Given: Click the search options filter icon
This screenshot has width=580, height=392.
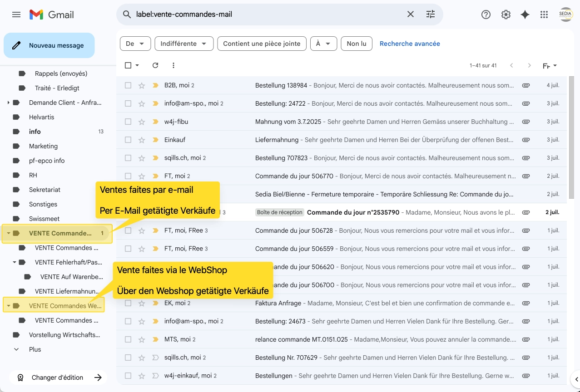Looking at the screenshot, I should (x=430, y=15).
